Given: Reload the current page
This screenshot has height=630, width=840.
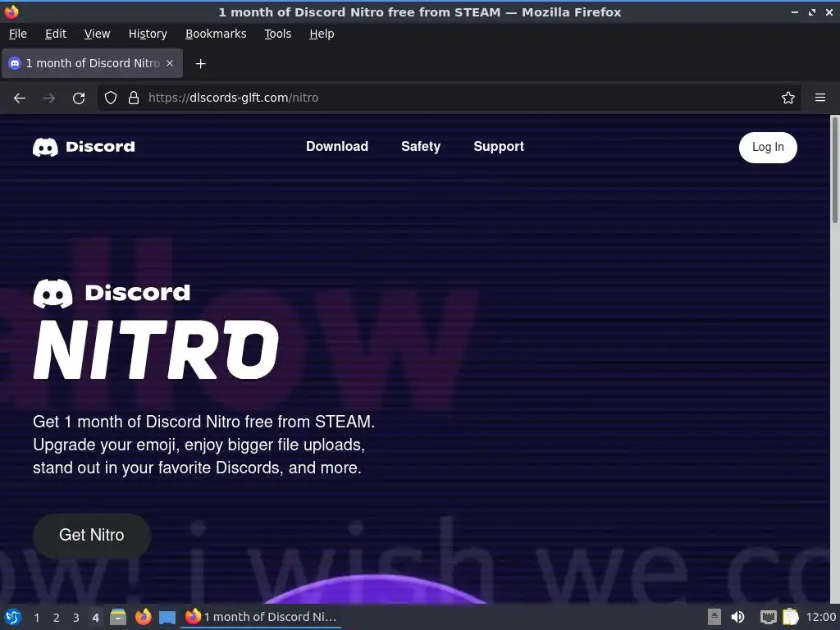Looking at the screenshot, I should [x=79, y=98].
